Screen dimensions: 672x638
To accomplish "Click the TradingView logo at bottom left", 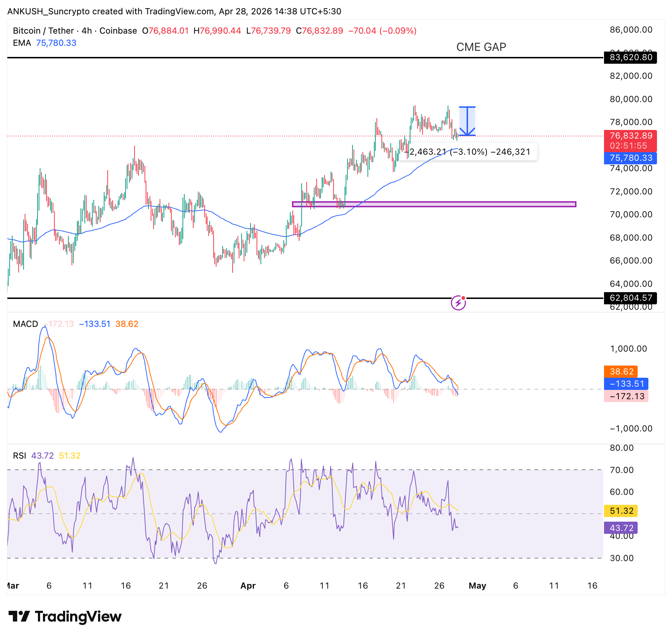I will click(65, 616).
